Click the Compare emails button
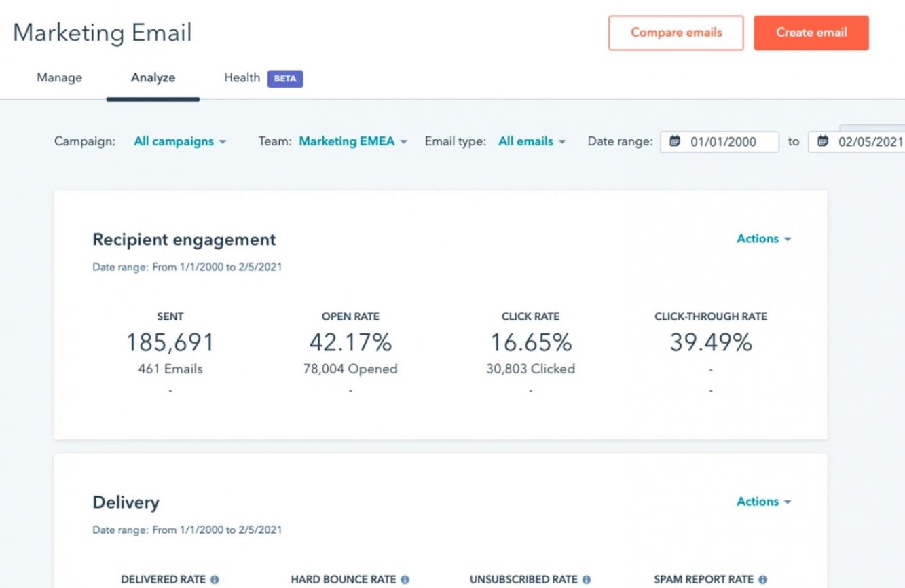Image resolution: width=905 pixels, height=588 pixels. [676, 33]
